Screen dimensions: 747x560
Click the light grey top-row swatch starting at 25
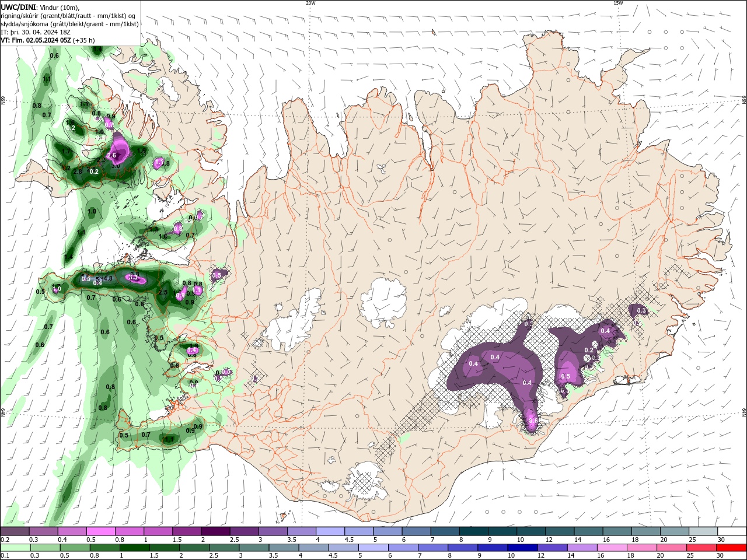(x=703, y=531)
